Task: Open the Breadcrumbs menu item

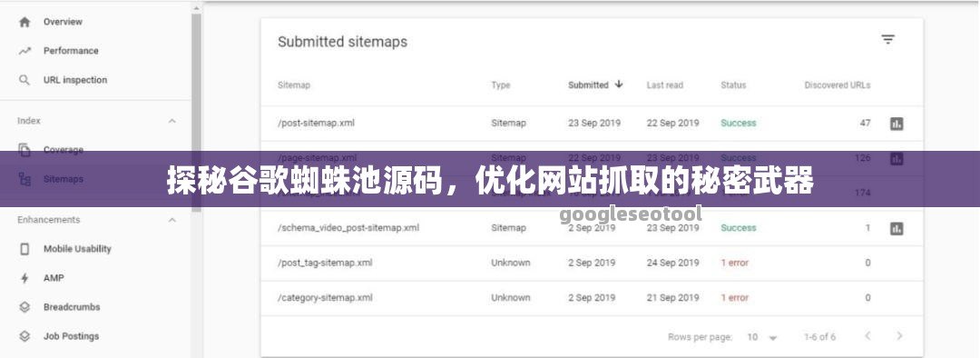Action: coord(72,307)
